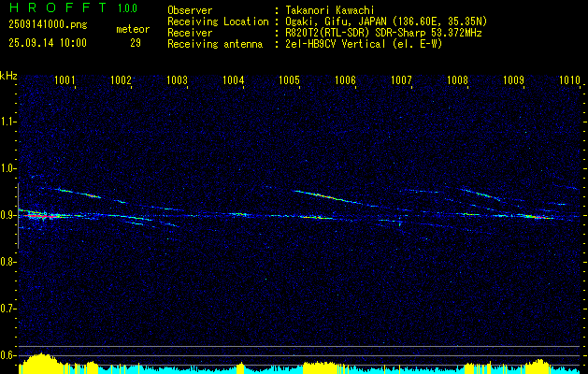Select the date stamp 25.09.14 10:00
The width and height of the screenshot is (588, 374).
coord(48,43)
